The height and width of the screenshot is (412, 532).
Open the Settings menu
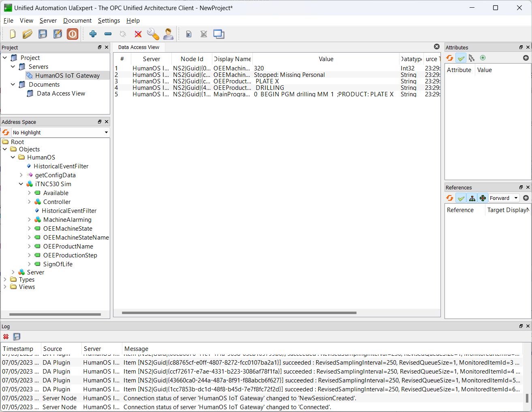[109, 21]
